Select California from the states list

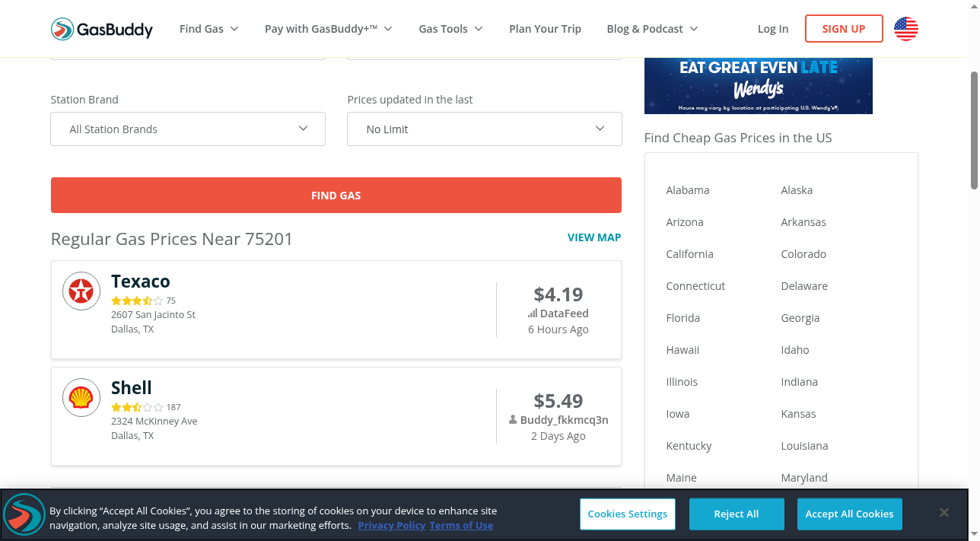pos(689,254)
